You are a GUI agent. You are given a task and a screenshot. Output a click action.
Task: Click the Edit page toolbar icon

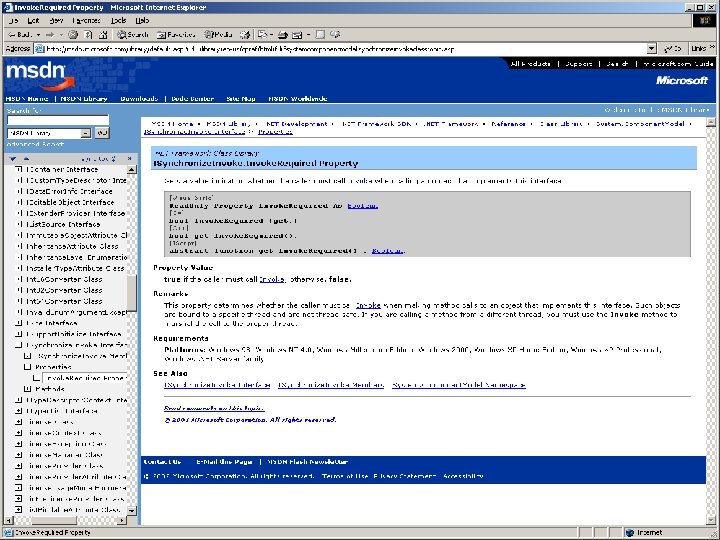click(x=297, y=34)
